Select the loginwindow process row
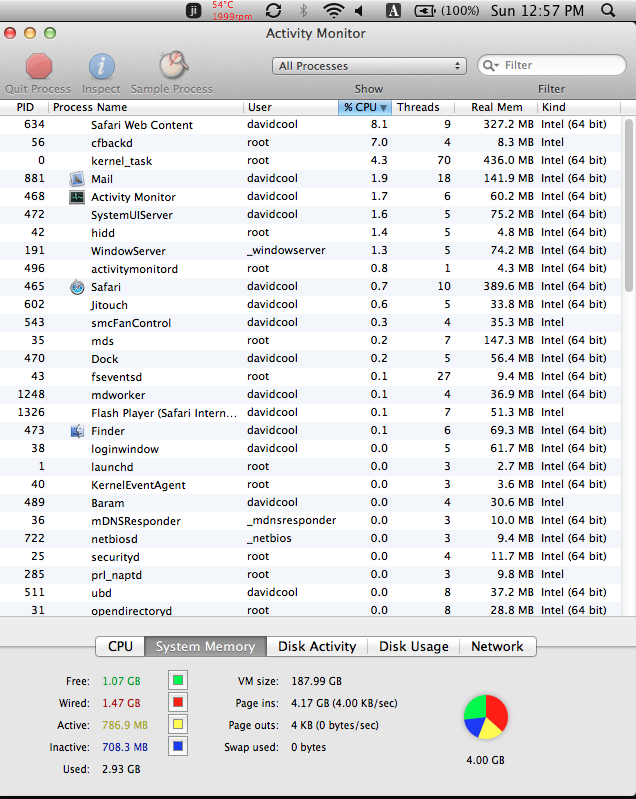This screenshot has height=799, width=636. tap(310, 448)
